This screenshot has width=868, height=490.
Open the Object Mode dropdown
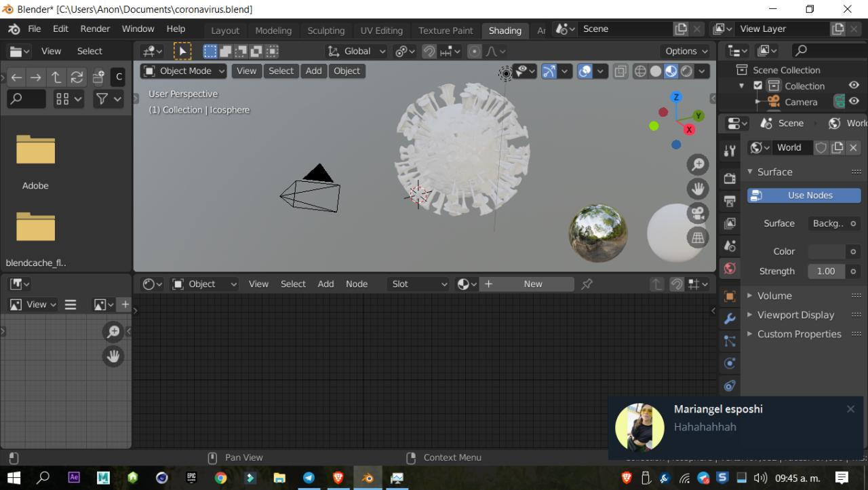184,71
